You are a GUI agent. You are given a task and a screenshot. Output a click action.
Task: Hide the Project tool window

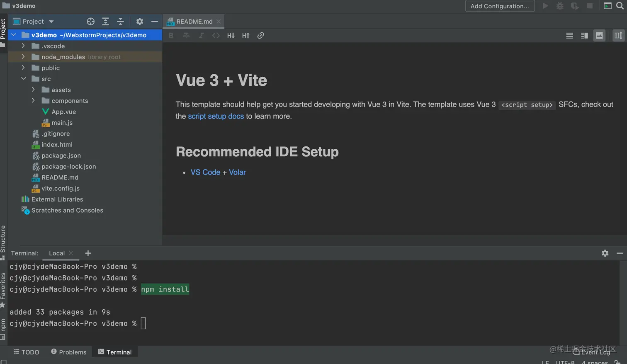pos(155,22)
